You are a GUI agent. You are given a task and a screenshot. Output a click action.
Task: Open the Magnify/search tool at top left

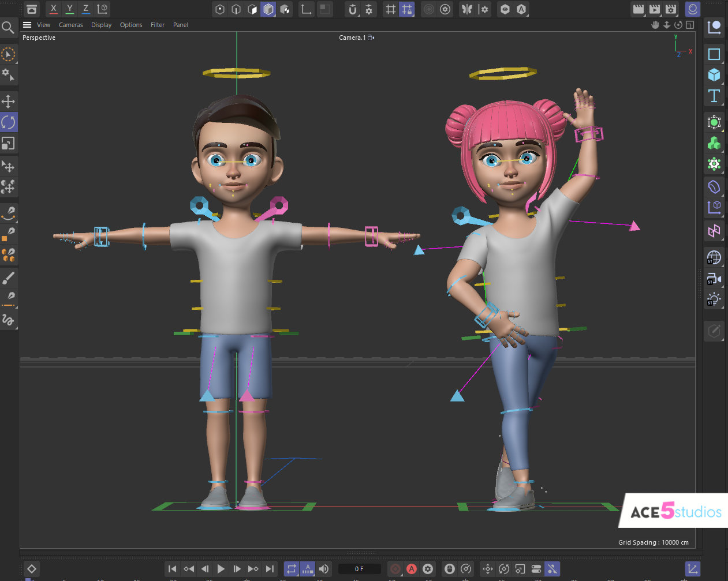tap(9, 27)
